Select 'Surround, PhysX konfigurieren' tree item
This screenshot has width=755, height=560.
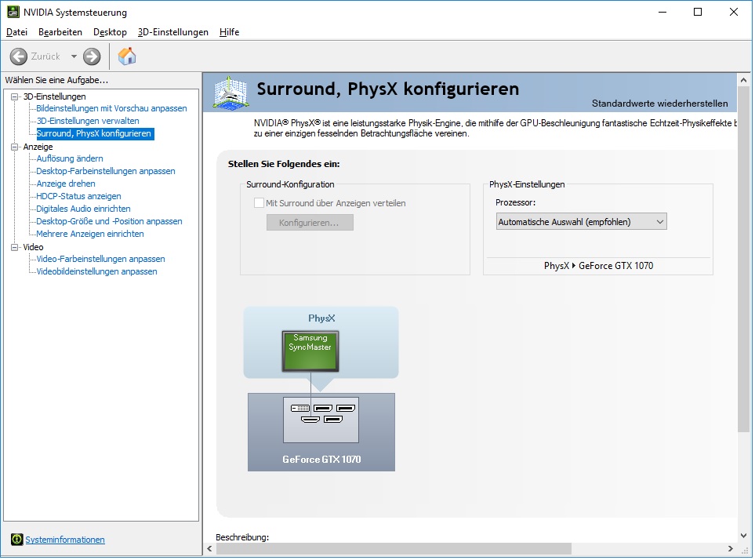pyautogui.click(x=94, y=133)
